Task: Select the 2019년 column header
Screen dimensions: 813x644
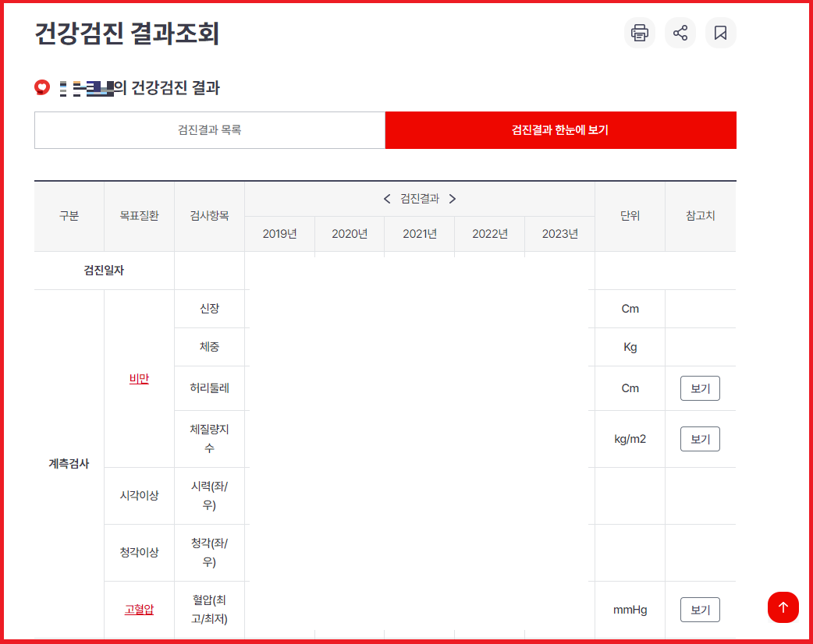Action: 279,235
